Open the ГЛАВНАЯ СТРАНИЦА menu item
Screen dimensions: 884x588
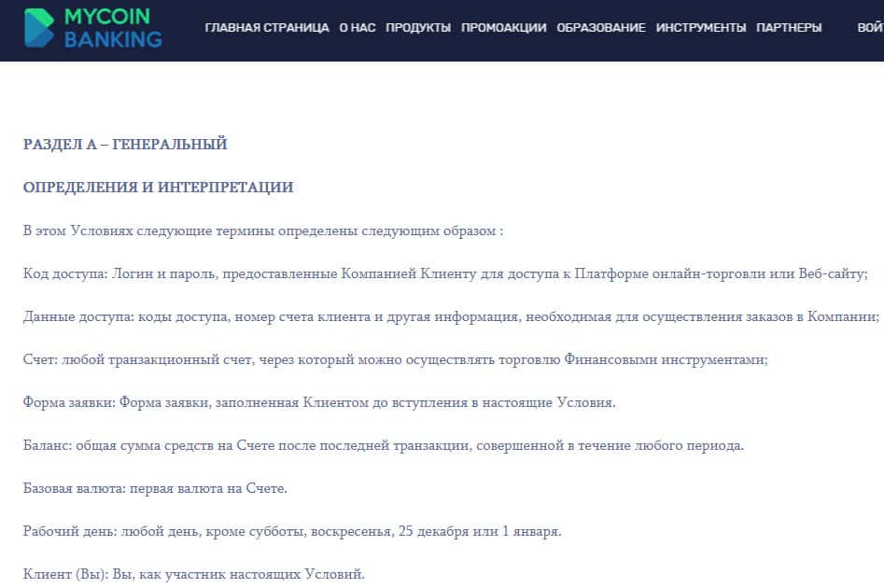267,28
